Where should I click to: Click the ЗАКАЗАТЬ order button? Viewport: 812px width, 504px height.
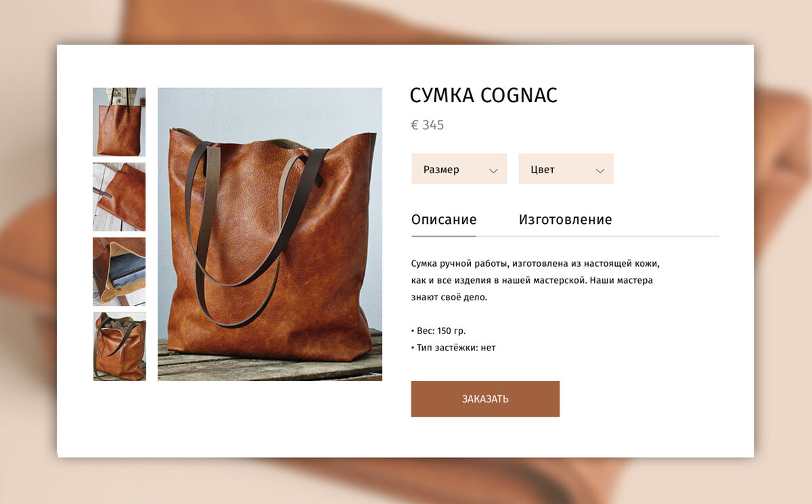[485, 398]
